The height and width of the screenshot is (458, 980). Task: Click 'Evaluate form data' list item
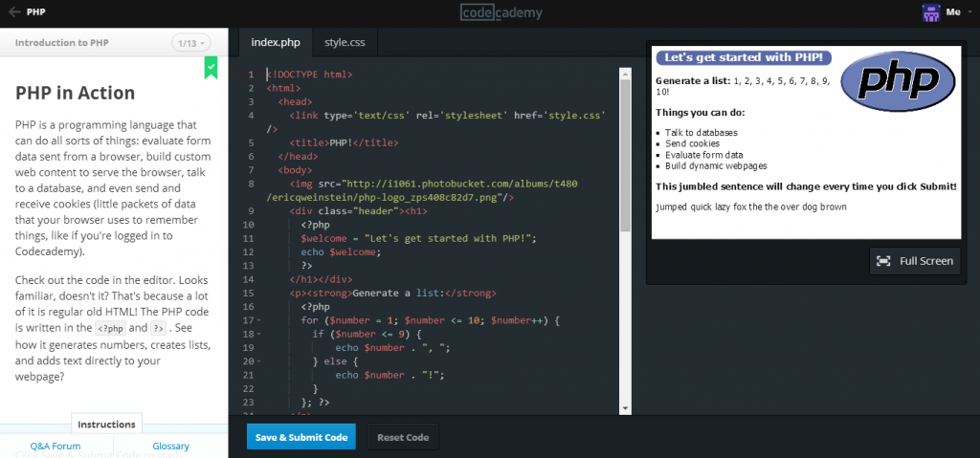pyautogui.click(x=703, y=155)
